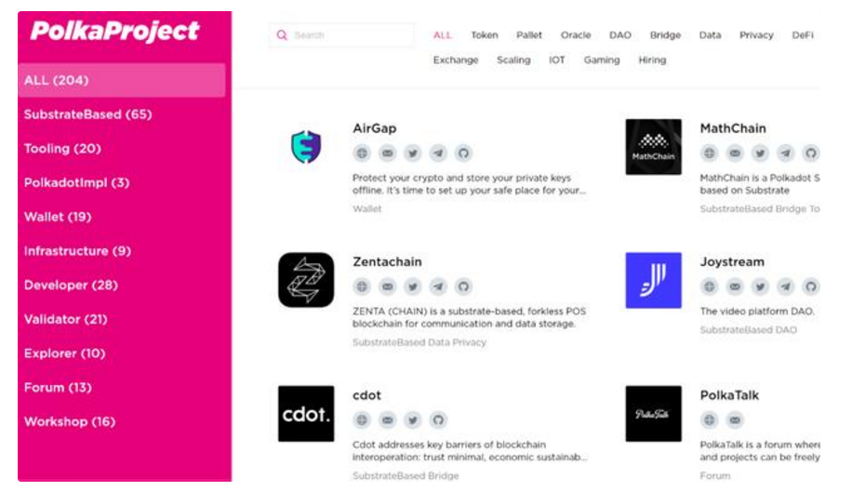Open cdot's website globe icon
865x504 pixels.
362,420
